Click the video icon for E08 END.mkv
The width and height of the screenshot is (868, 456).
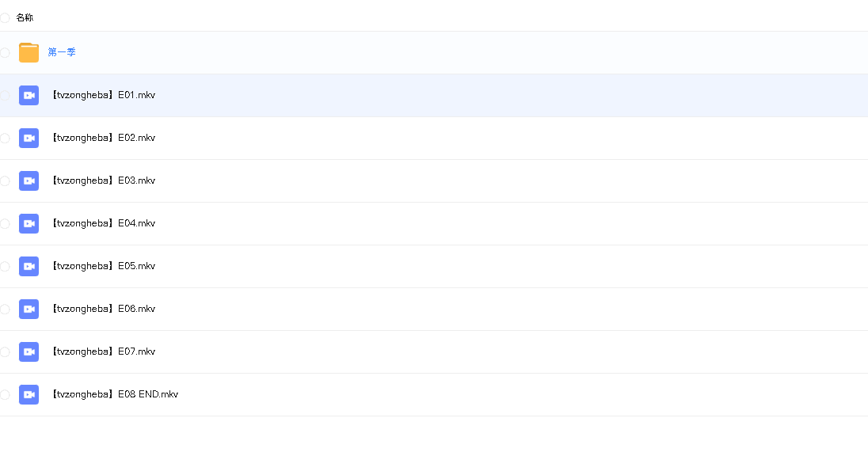29,394
